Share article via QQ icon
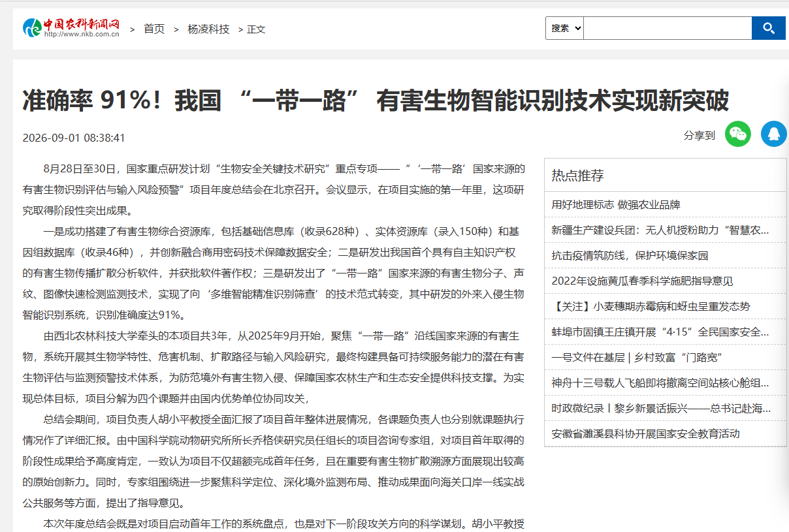The image size is (789, 532). tap(774, 134)
